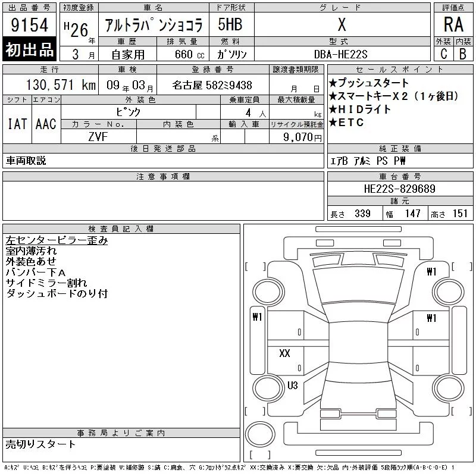Click office notice 売切りスタート
The width and height of the screenshot is (476, 476).
pos(40,444)
